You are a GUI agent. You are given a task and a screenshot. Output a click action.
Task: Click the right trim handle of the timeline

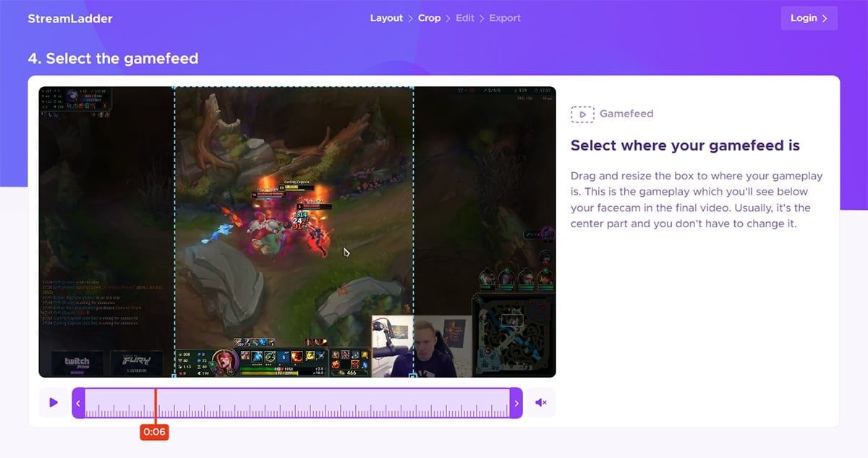point(516,403)
